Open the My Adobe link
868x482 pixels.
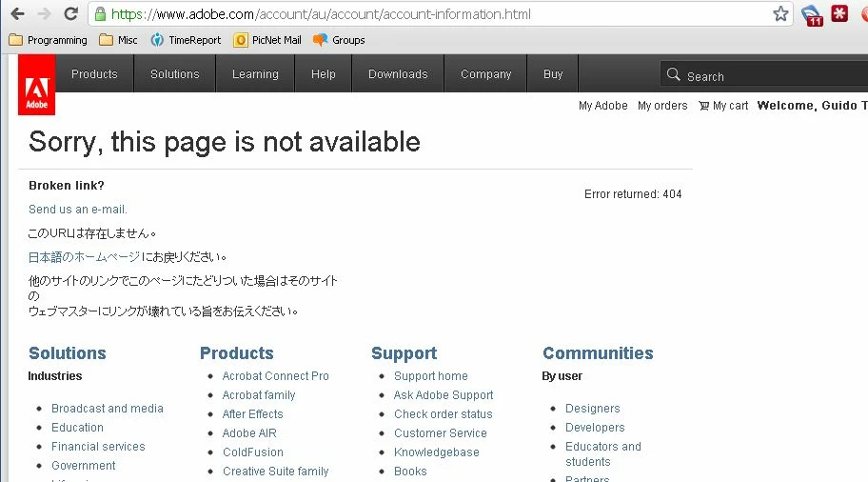pos(602,106)
